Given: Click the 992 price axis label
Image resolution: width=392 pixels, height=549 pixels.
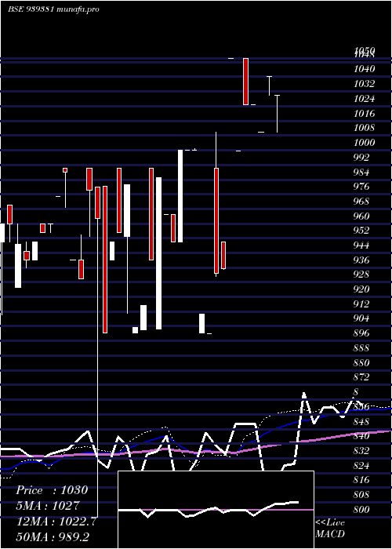Looking at the screenshot, I should point(361,158).
